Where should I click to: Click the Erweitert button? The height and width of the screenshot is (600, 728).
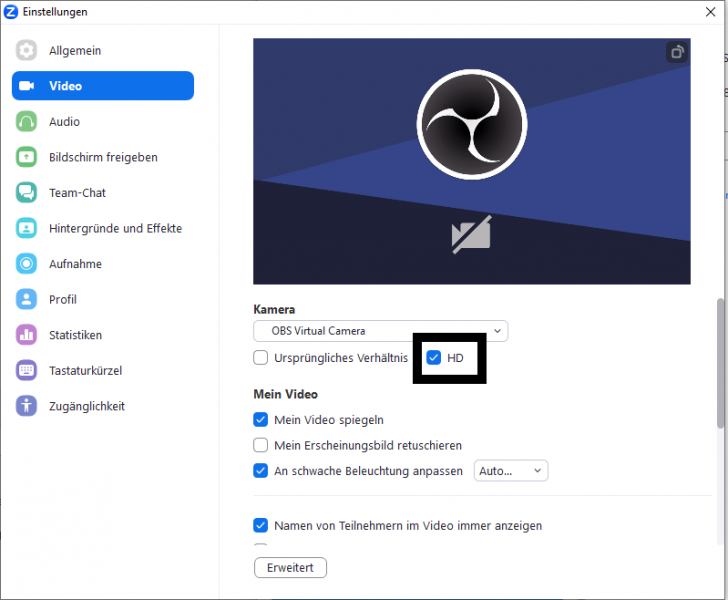tap(290, 567)
